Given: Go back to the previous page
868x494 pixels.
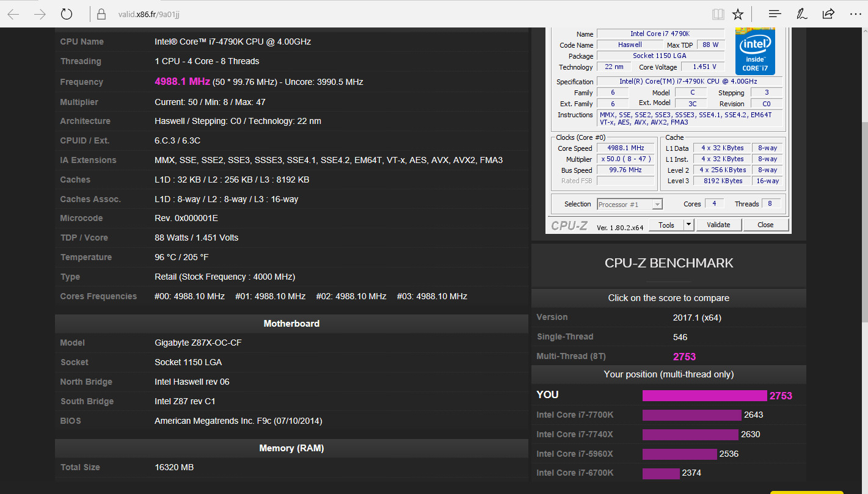Looking at the screenshot, I should tap(13, 14).
